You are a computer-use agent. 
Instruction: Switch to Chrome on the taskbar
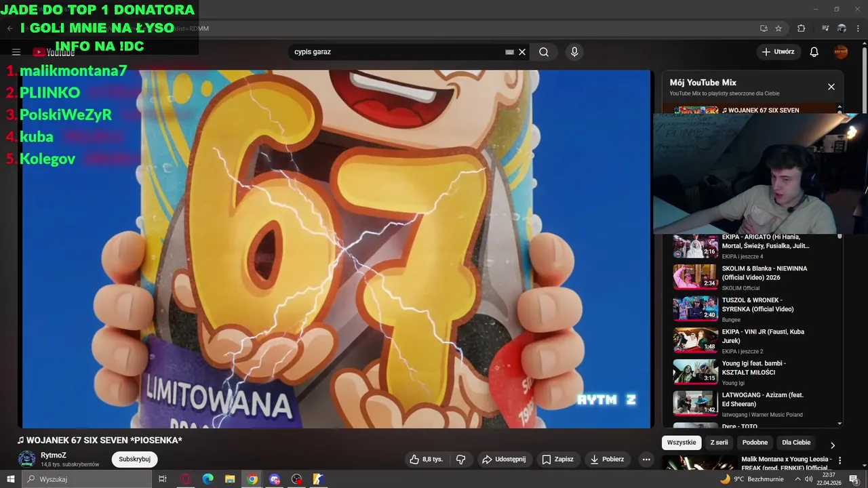pos(252,479)
